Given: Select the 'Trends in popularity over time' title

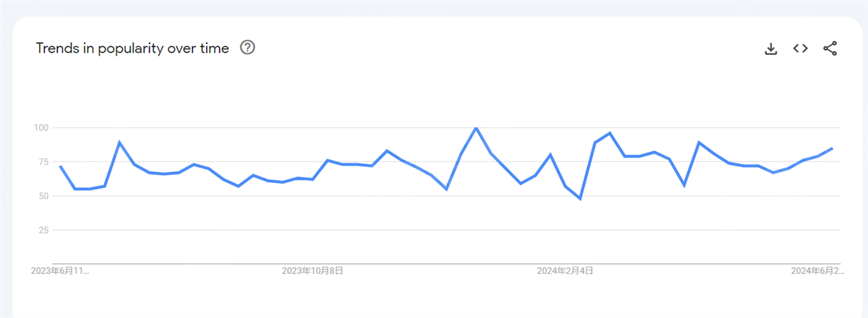Looking at the screenshot, I should click(132, 48).
